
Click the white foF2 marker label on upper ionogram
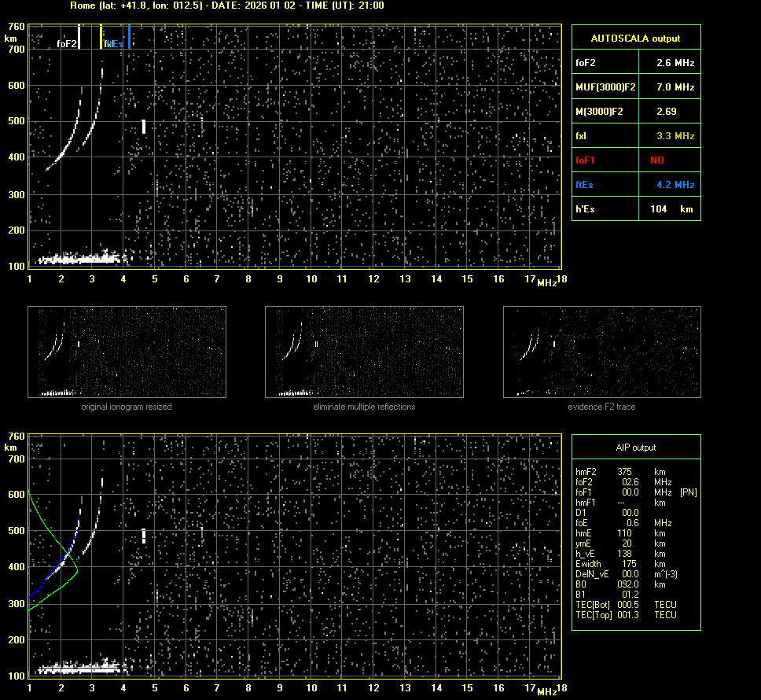[x=67, y=44]
